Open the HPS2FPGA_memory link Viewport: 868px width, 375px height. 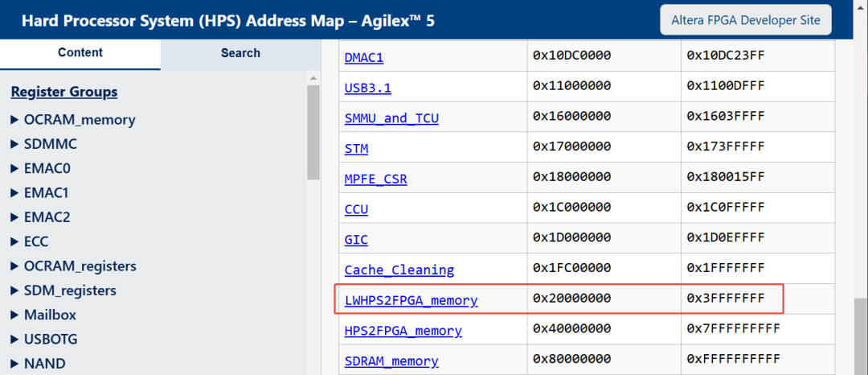[403, 332]
